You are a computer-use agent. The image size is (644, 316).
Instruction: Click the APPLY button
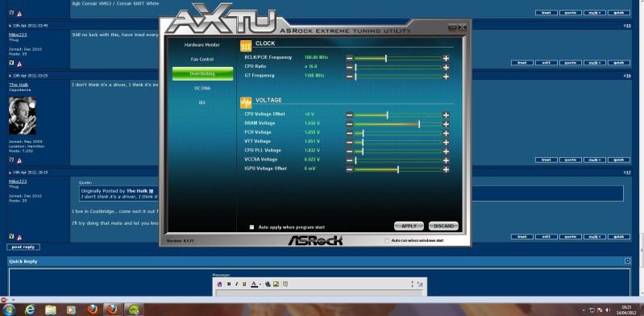click(409, 226)
